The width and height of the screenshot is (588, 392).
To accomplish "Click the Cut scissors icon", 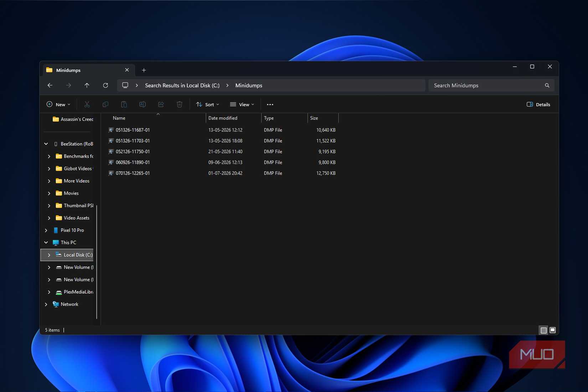I will [x=87, y=104].
